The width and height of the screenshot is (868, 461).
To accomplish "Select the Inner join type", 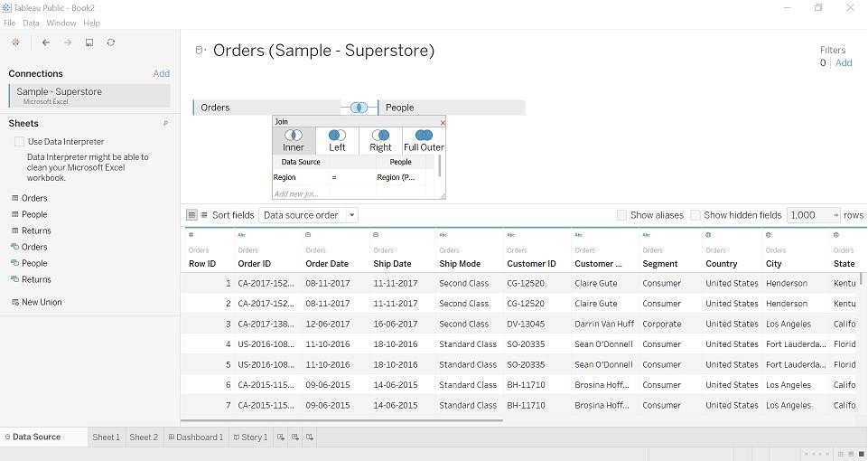I will tap(294, 141).
